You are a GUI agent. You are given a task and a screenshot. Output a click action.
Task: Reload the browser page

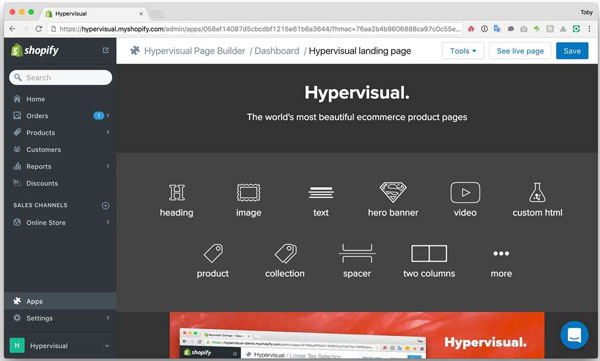point(38,29)
